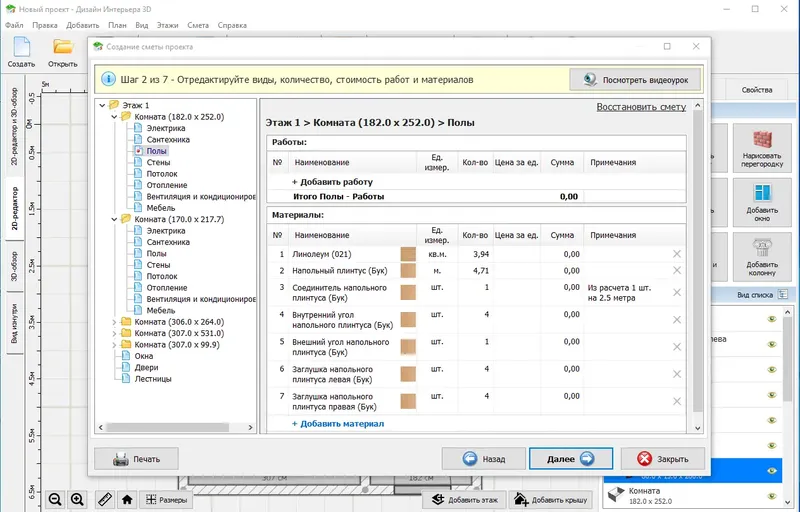
Task: Click the Добавить этаж button
Action: pyautogui.click(x=464, y=500)
